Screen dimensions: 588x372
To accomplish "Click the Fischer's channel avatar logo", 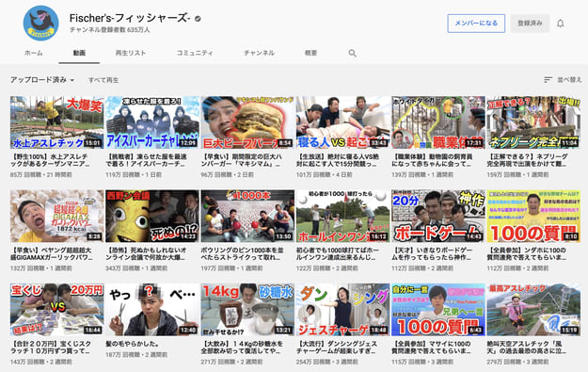I will 40,24.
